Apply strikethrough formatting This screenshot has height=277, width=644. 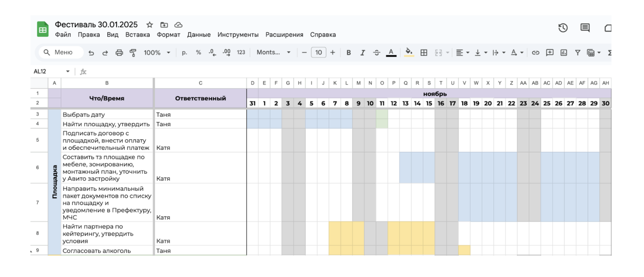coord(376,52)
